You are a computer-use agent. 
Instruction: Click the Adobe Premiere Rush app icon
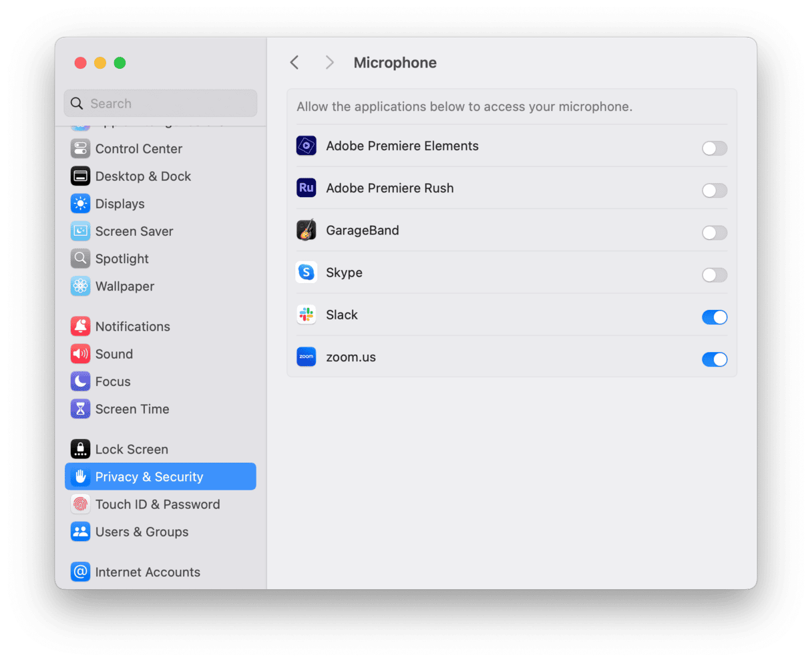point(307,188)
